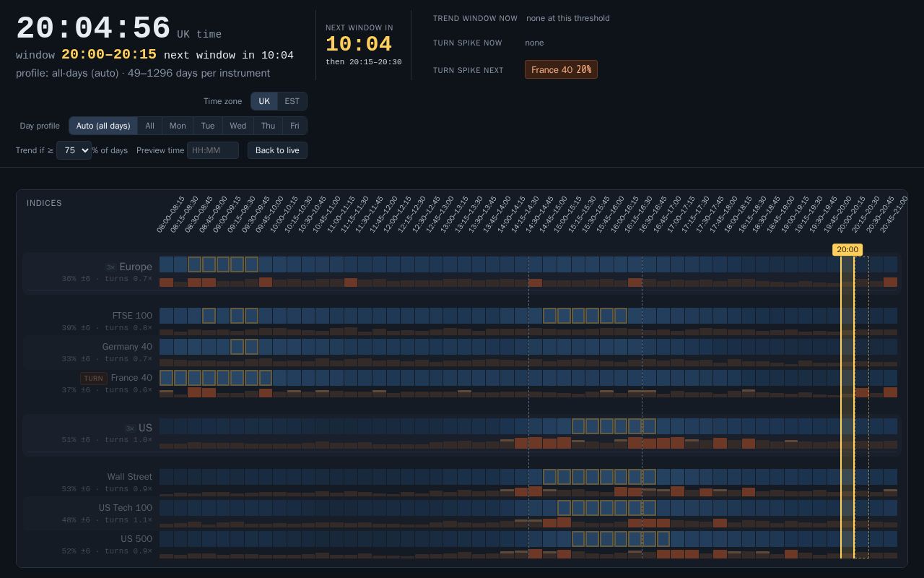Click Wall Street trend cell for 14:45–15:00

pos(550,477)
